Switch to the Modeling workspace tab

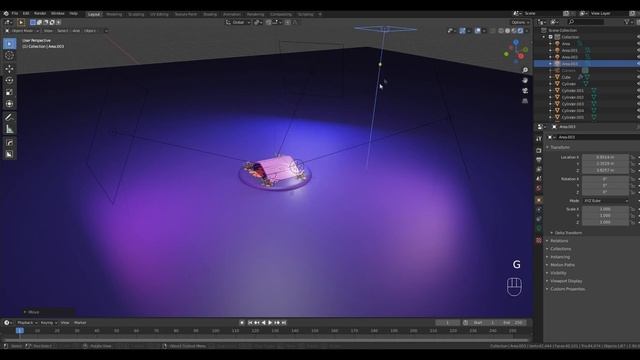pyautogui.click(x=114, y=14)
